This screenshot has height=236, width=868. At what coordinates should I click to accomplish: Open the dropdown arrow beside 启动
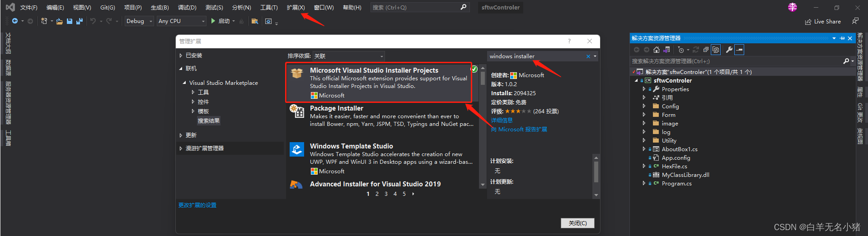[234, 21]
